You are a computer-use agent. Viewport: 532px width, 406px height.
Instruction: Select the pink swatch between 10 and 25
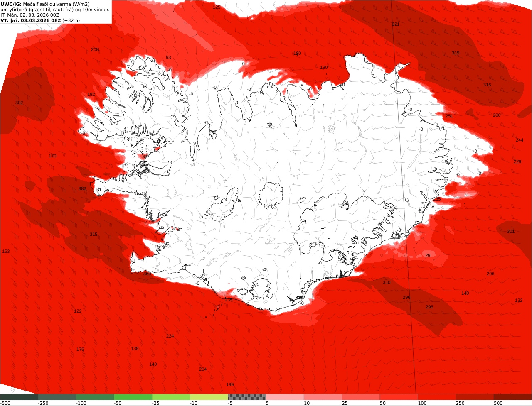(x=323, y=397)
